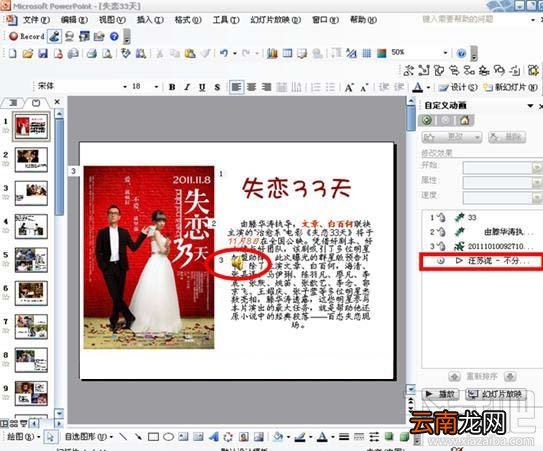Click the speaker sound icon on the slide
Image resolution: width=543 pixels, height=451 pixels.
(x=238, y=264)
